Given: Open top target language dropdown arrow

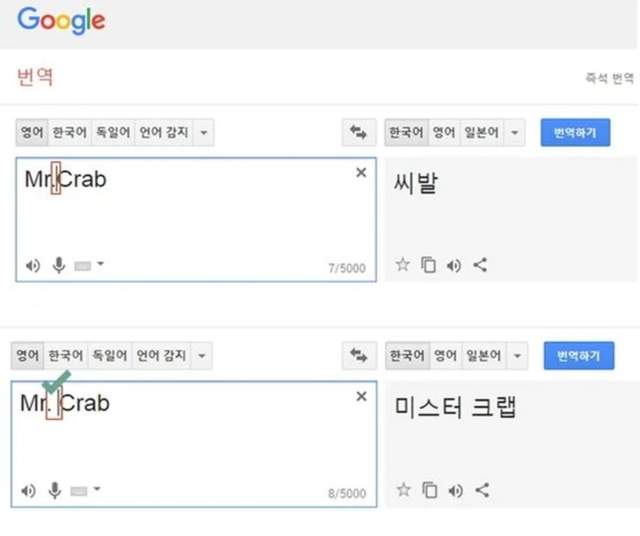Looking at the screenshot, I should [x=516, y=133].
